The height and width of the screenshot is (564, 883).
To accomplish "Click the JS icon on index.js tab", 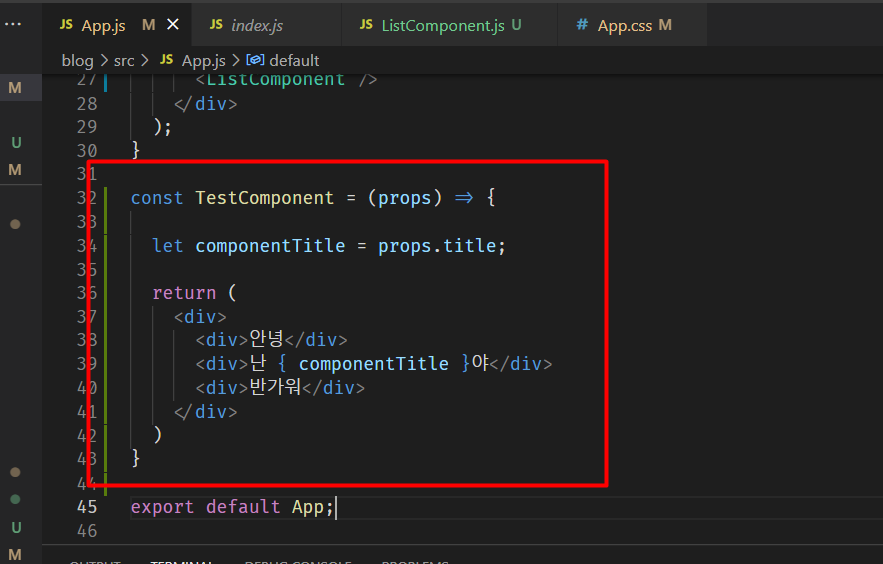I will pyautogui.click(x=216, y=24).
